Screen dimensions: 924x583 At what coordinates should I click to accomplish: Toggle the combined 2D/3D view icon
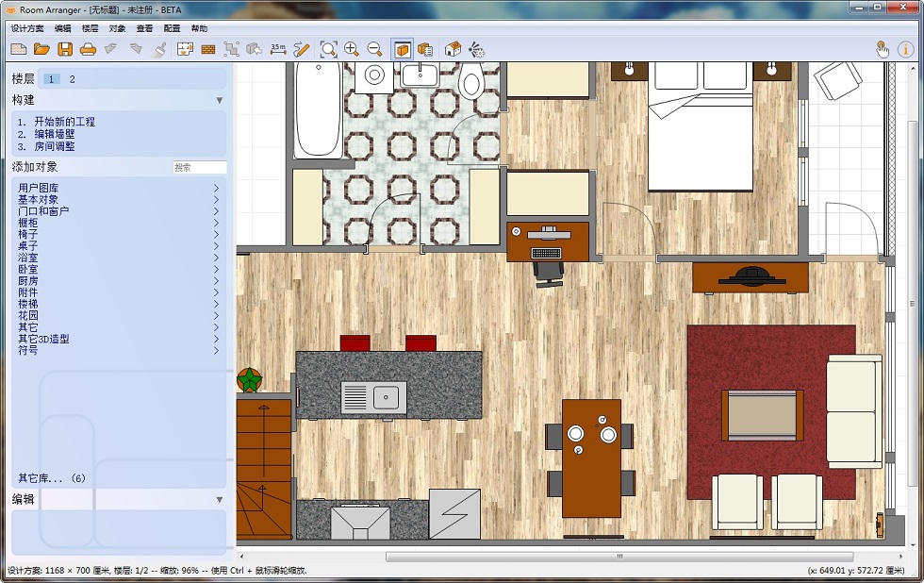pos(426,49)
